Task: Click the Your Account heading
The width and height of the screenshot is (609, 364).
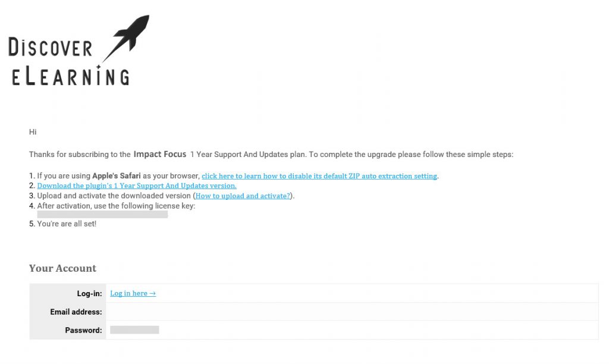Action: coord(62,268)
